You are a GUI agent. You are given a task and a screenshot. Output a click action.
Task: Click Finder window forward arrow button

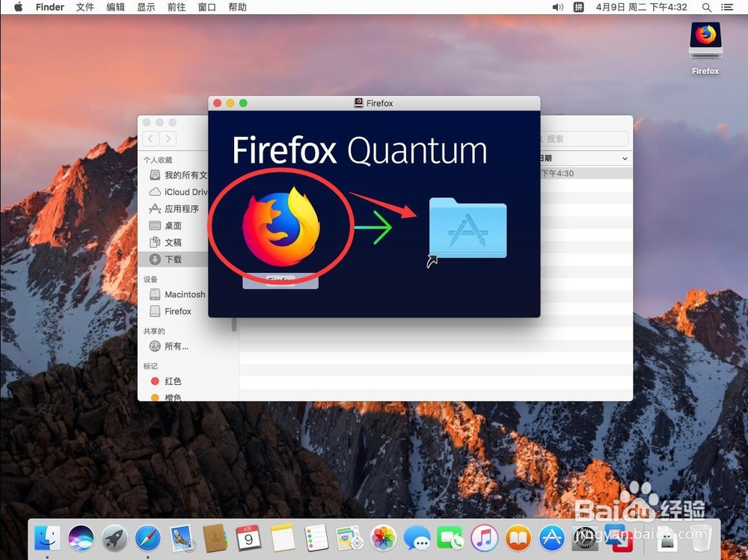pyautogui.click(x=168, y=139)
